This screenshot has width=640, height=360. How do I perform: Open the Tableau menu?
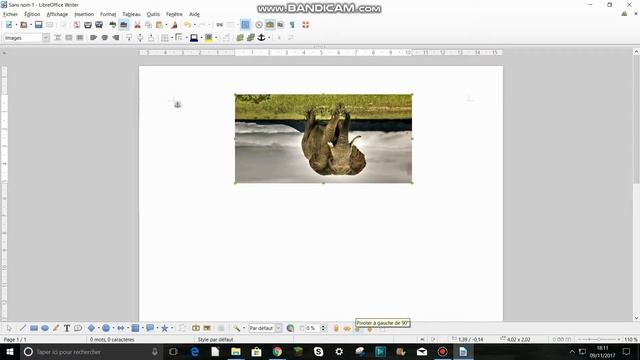pos(131,14)
